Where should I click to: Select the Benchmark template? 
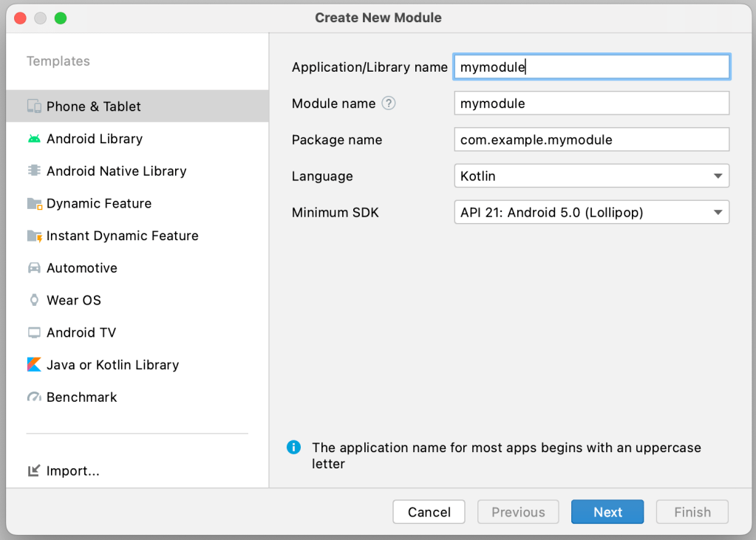click(81, 397)
